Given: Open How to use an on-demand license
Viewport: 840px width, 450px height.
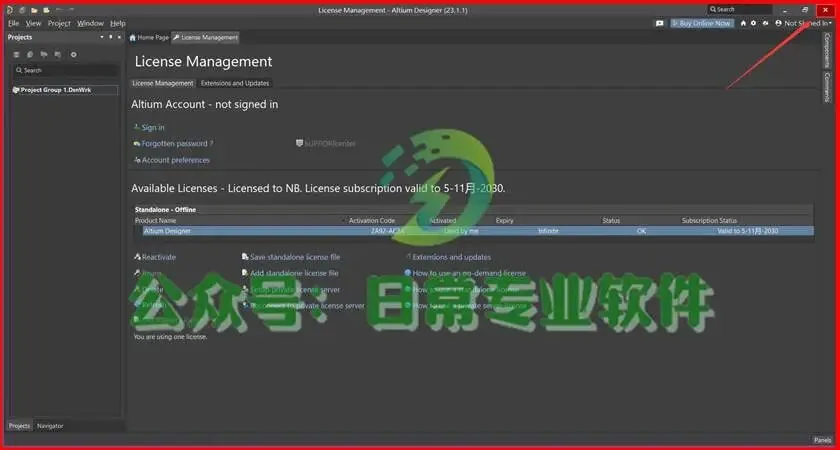Looking at the screenshot, I should point(469,273).
